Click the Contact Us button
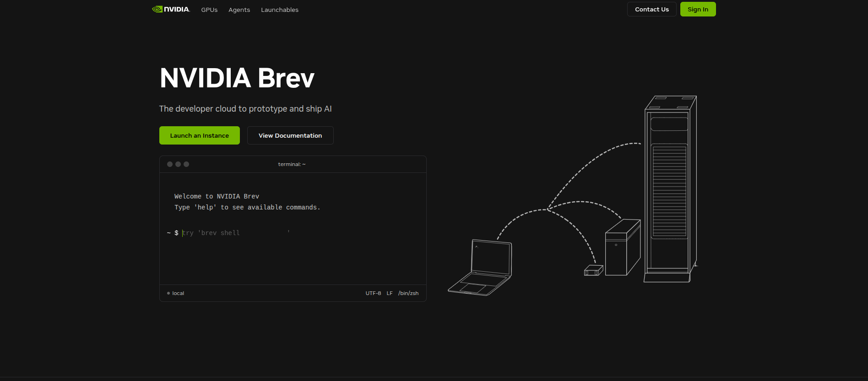 651,9
